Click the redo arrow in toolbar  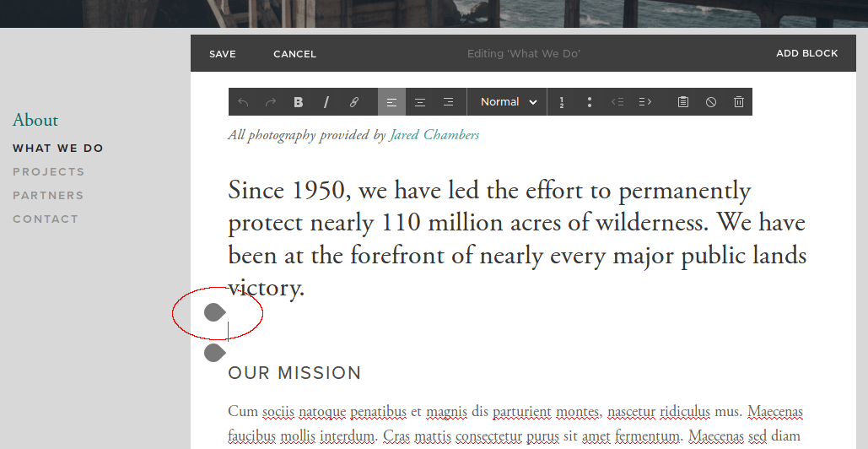(271, 102)
